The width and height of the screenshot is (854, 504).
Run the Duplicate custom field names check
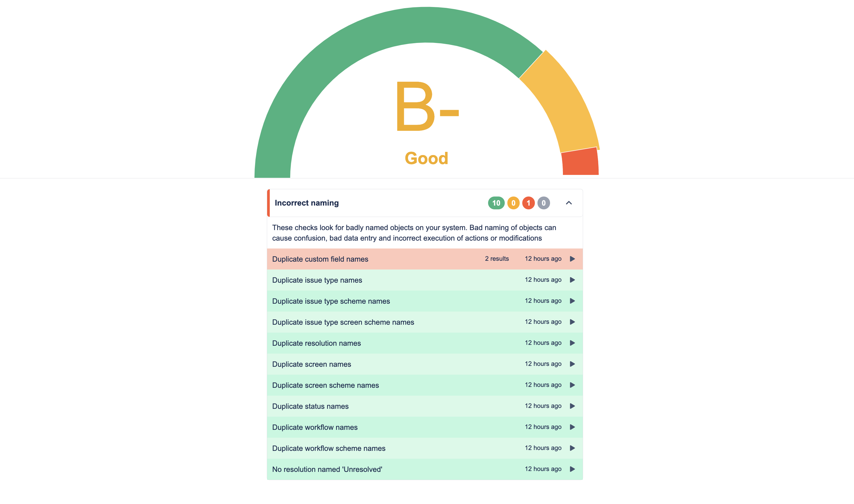[572, 259]
